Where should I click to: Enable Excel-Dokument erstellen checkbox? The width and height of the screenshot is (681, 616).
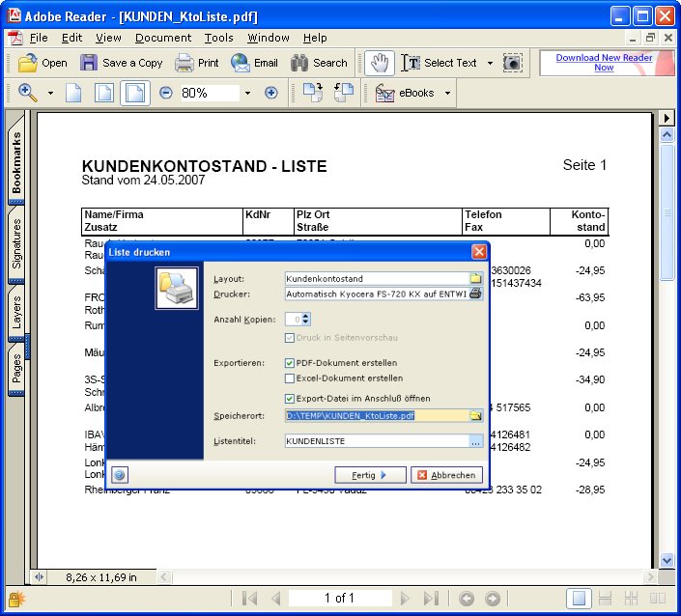pyautogui.click(x=290, y=378)
